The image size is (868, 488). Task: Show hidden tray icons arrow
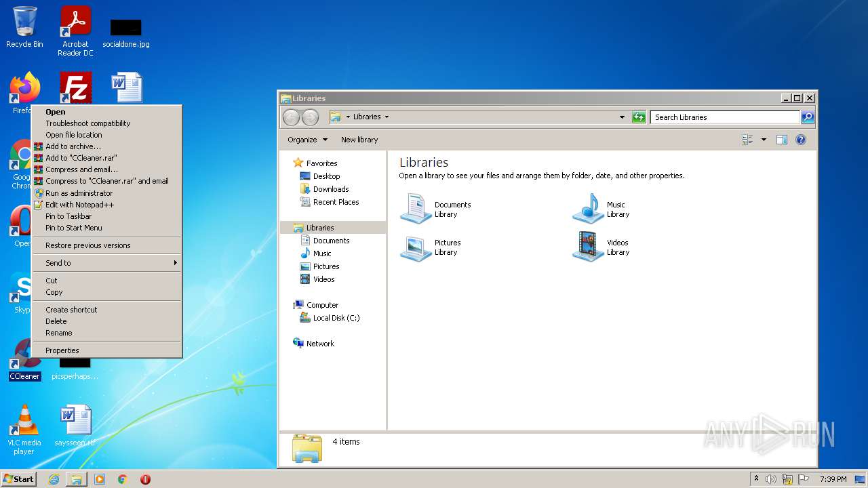756,479
